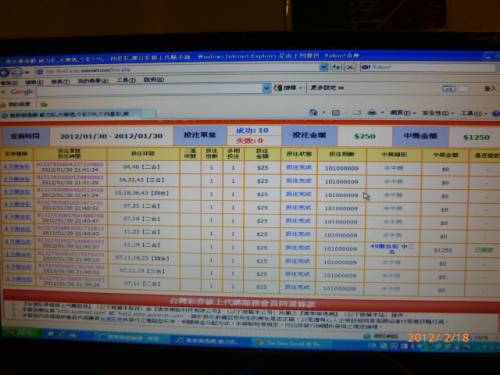Open the 工具 Tools menu in menu bar
The image size is (500, 375).
(x=126, y=80)
